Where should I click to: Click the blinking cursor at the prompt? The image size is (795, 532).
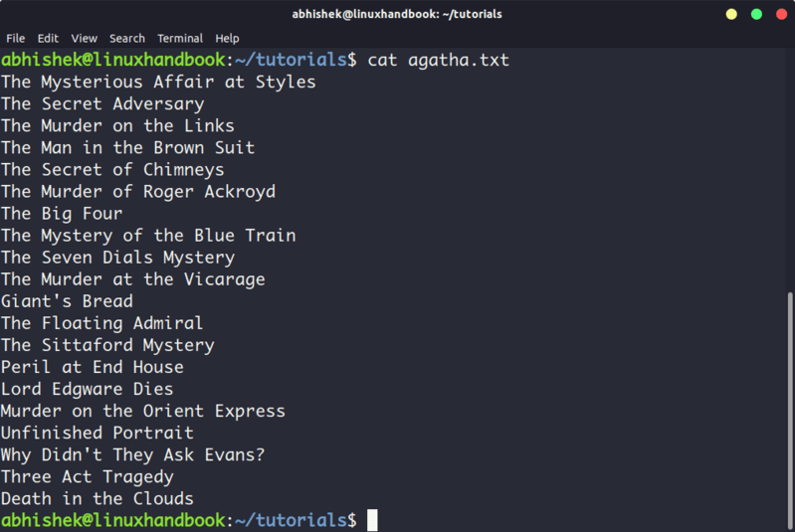372,520
